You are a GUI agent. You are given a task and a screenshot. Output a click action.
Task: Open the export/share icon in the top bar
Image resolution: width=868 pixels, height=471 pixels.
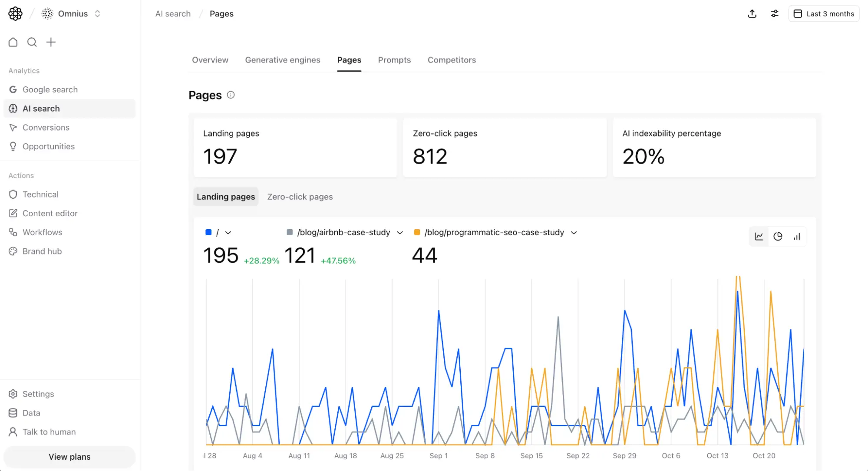[752, 13]
